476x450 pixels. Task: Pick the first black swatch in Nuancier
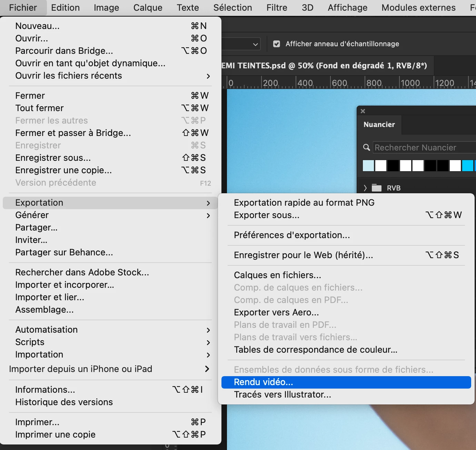(393, 166)
